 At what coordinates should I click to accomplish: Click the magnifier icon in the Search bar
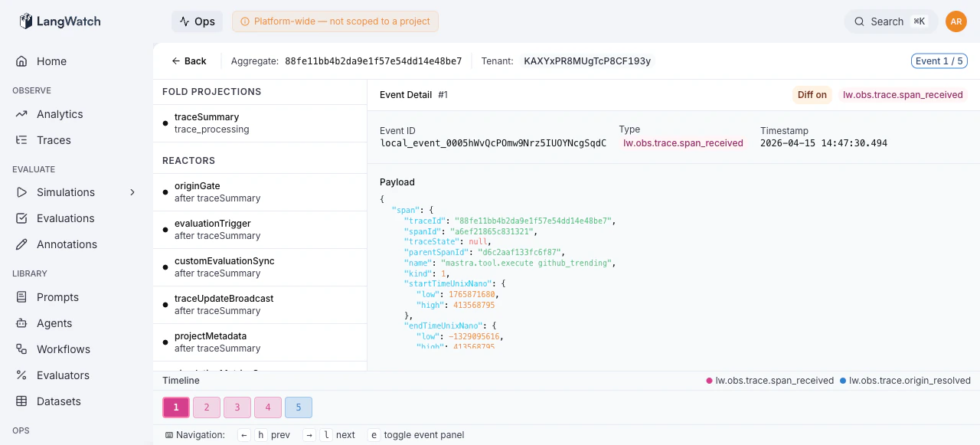coord(859,21)
